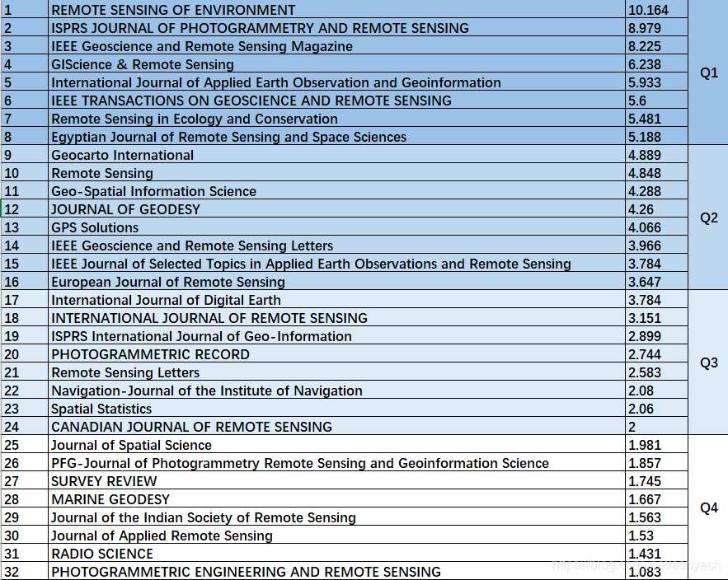Select the Spatial Statistics cell
Image resolution: width=728 pixels, height=580 pixels.
[x=336, y=409]
